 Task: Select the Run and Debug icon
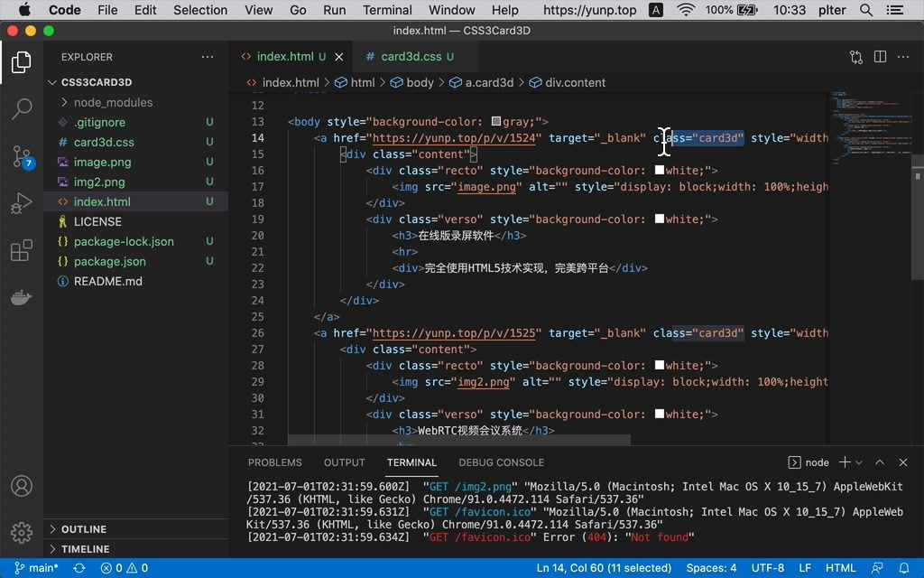point(22,203)
